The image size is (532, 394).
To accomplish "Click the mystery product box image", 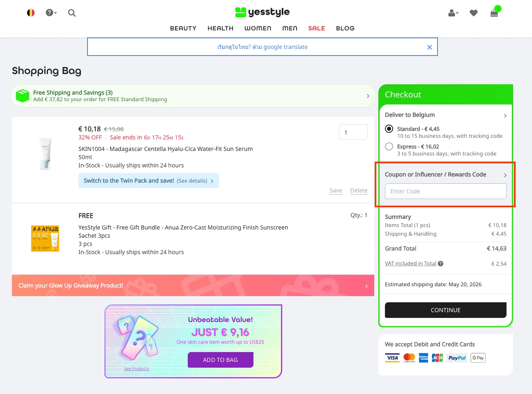I will coord(138,337).
